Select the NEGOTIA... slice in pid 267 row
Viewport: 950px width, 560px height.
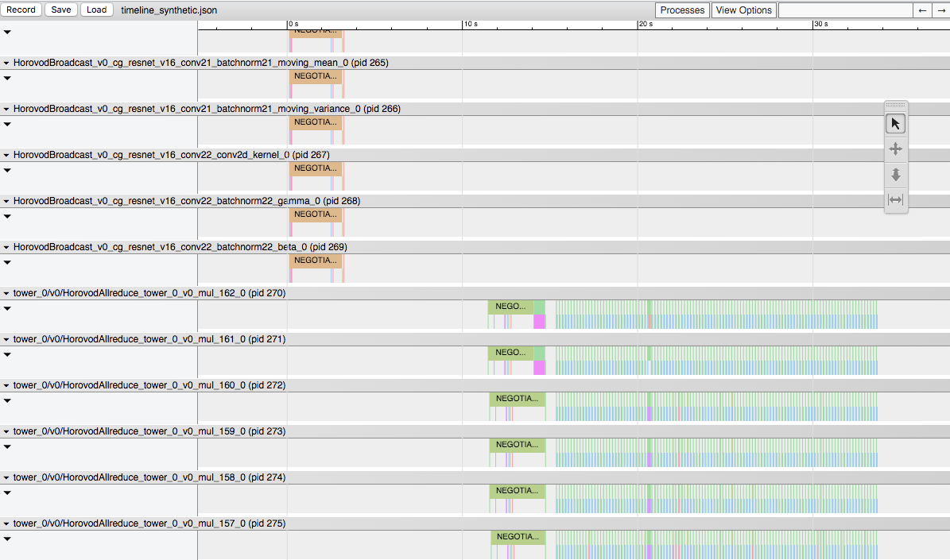click(316, 168)
